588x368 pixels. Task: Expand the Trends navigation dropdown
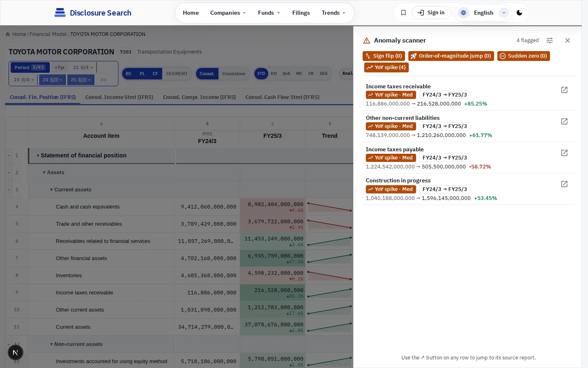click(333, 13)
